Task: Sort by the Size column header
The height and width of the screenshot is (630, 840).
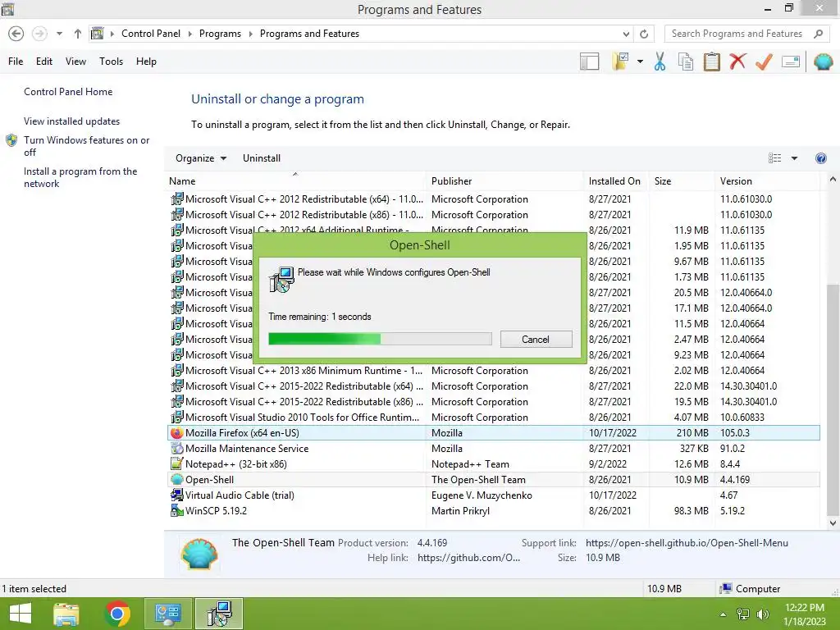Action: (x=681, y=181)
